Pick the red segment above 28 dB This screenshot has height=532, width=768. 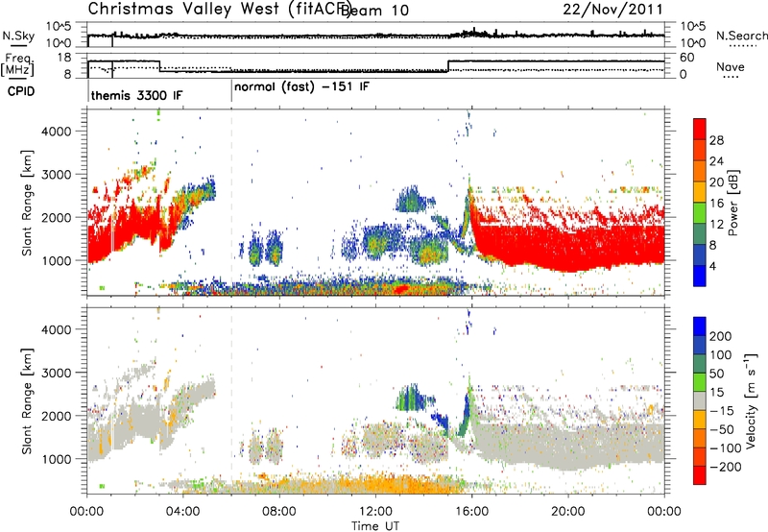coord(700,129)
